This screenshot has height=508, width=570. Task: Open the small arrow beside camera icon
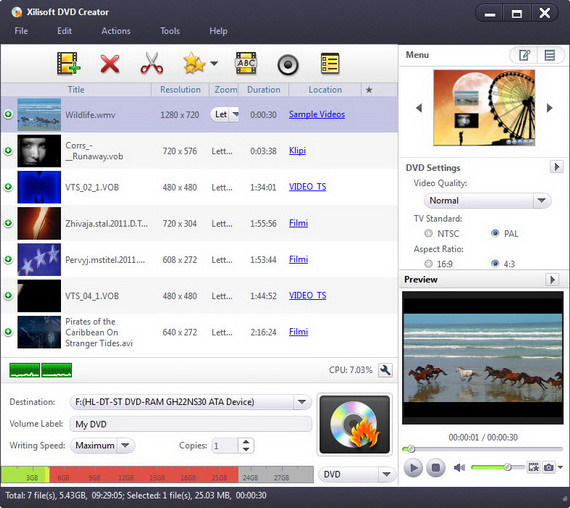pyautogui.click(x=560, y=467)
